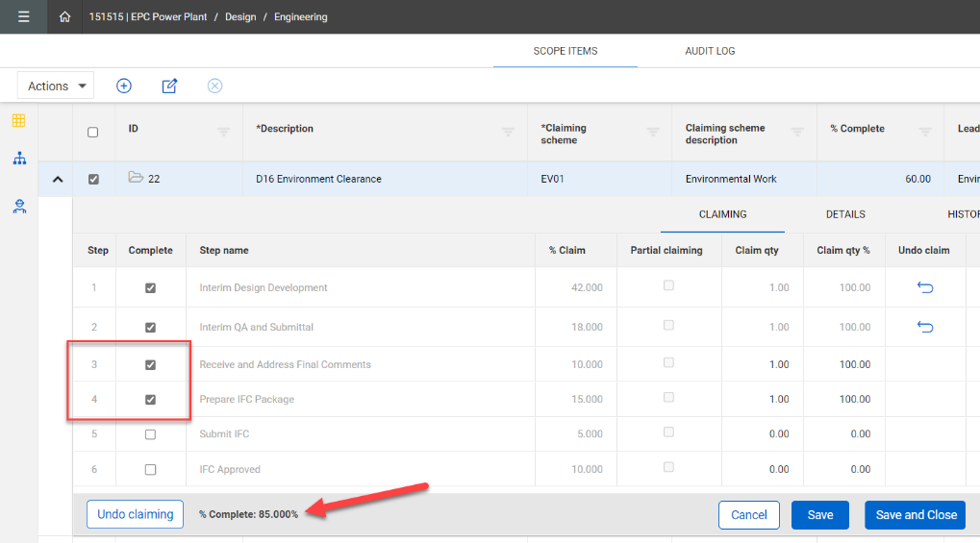The width and height of the screenshot is (980, 543).
Task: Click the add scope item plus icon
Action: (x=124, y=86)
